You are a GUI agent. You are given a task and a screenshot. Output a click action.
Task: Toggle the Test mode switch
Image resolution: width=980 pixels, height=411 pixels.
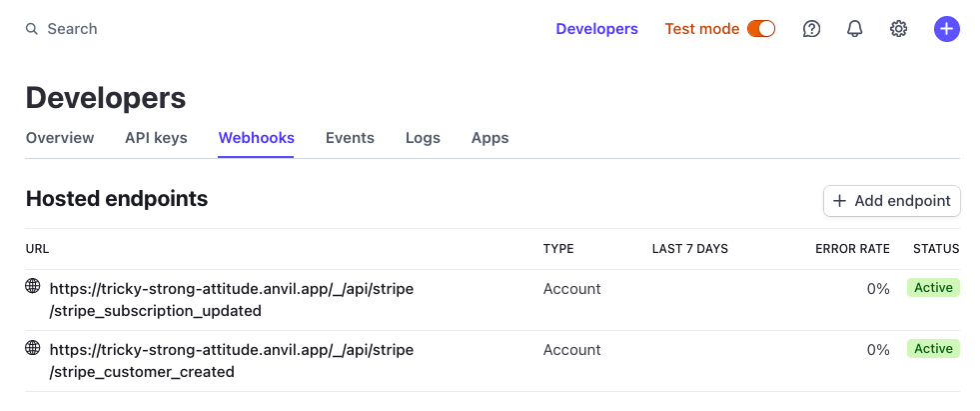coord(761,29)
